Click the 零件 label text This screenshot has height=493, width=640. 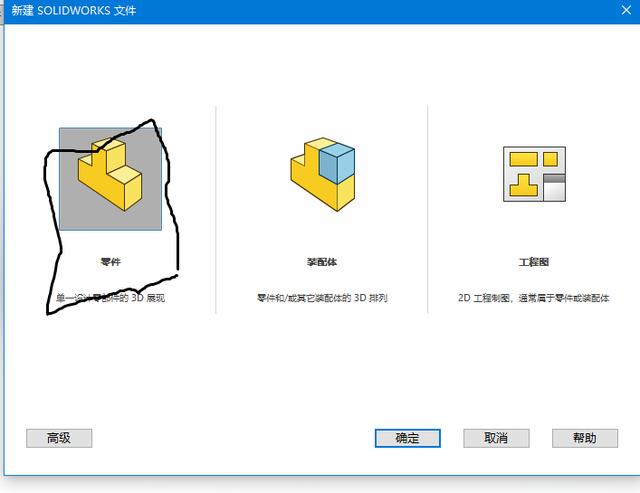click(110, 262)
